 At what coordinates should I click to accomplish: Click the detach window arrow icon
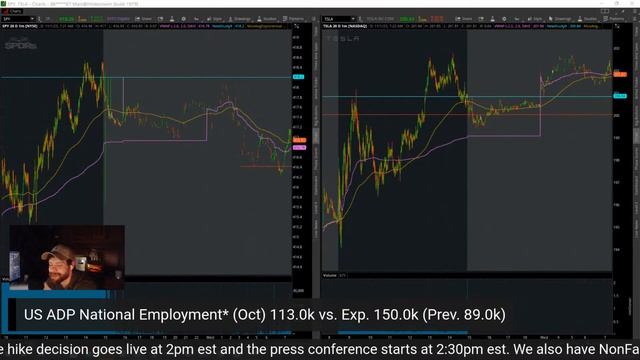click(622, 11)
